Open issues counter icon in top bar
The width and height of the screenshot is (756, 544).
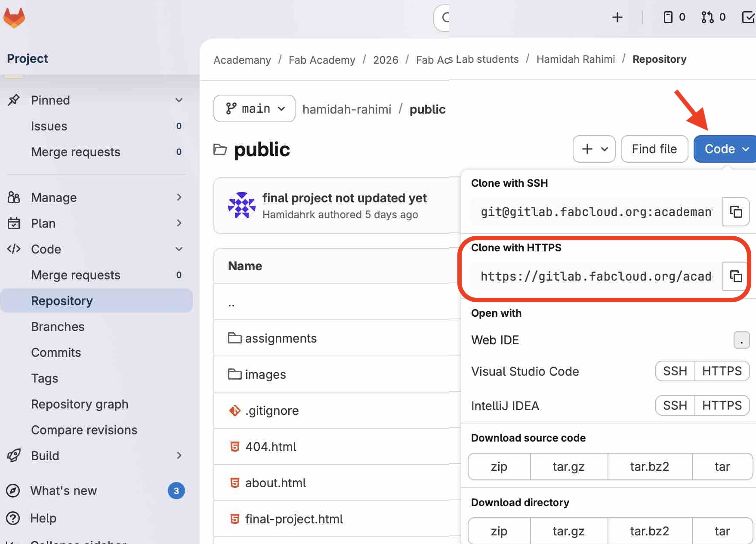point(674,17)
